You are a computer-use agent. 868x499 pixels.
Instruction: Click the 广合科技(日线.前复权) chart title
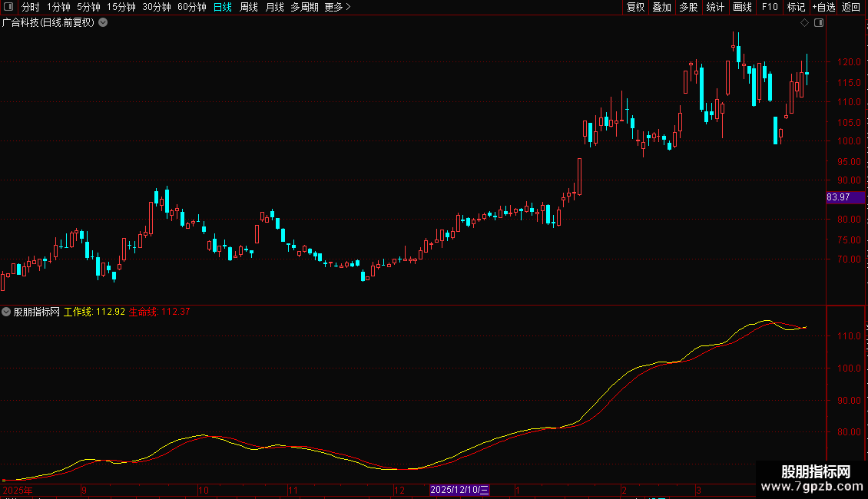[x=48, y=23]
